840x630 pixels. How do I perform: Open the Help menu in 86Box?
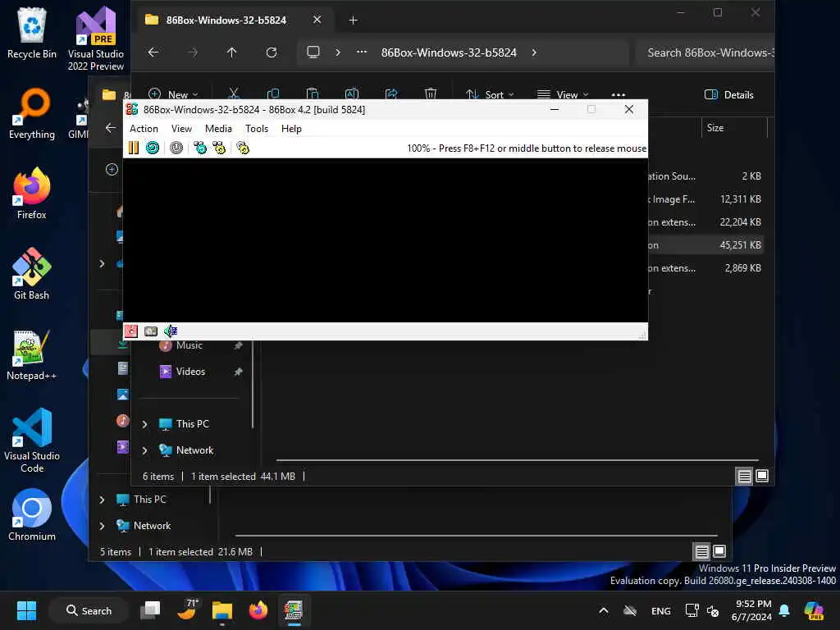coord(291,129)
